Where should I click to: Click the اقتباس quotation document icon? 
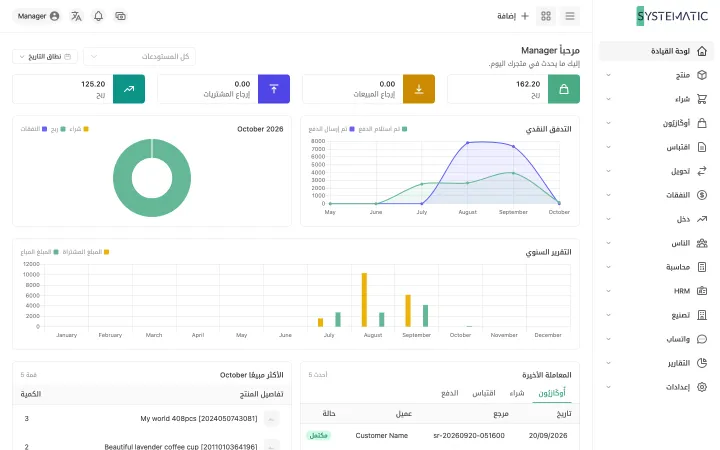(702, 147)
